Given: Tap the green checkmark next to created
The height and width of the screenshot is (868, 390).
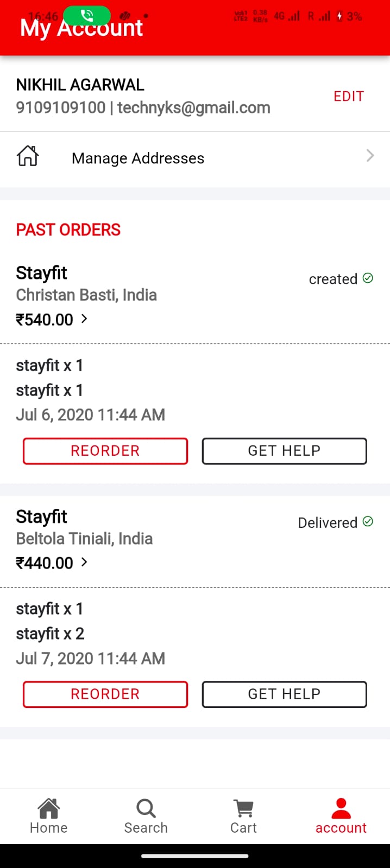Looking at the screenshot, I should point(368,278).
